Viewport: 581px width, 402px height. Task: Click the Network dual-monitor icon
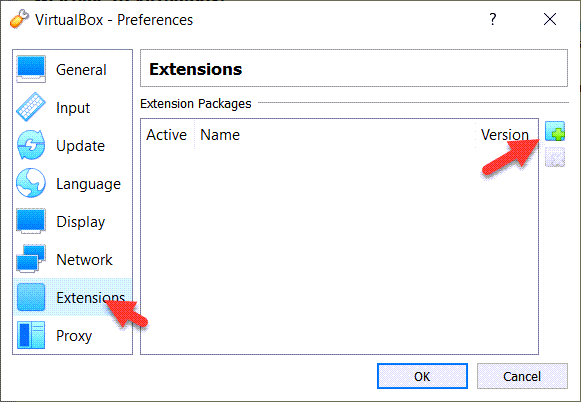pos(31,259)
